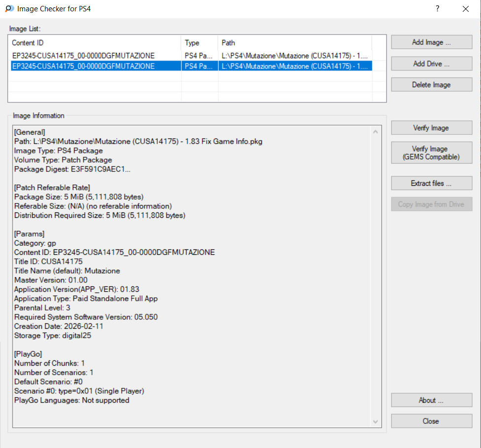
Task: Click scroll up arrow in Image Information
Action: click(376, 132)
